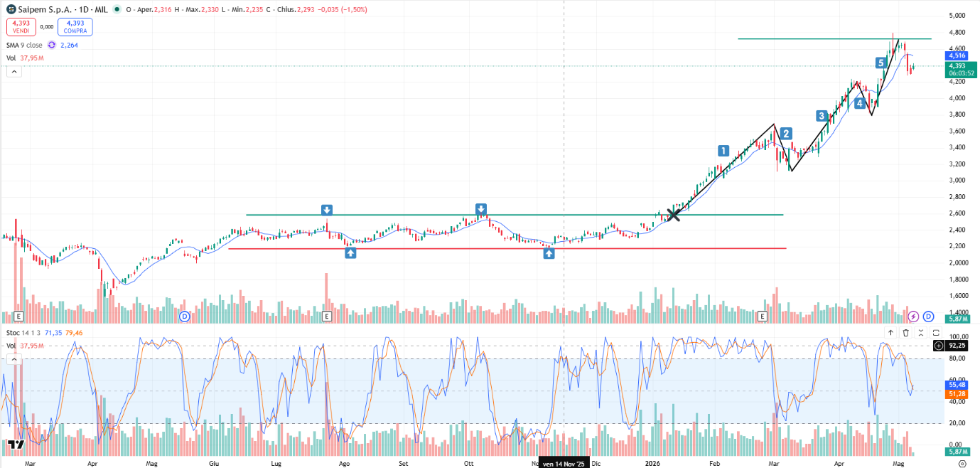Click the 2026 label on the time axis
The width and height of the screenshot is (980, 468).
pos(653,463)
